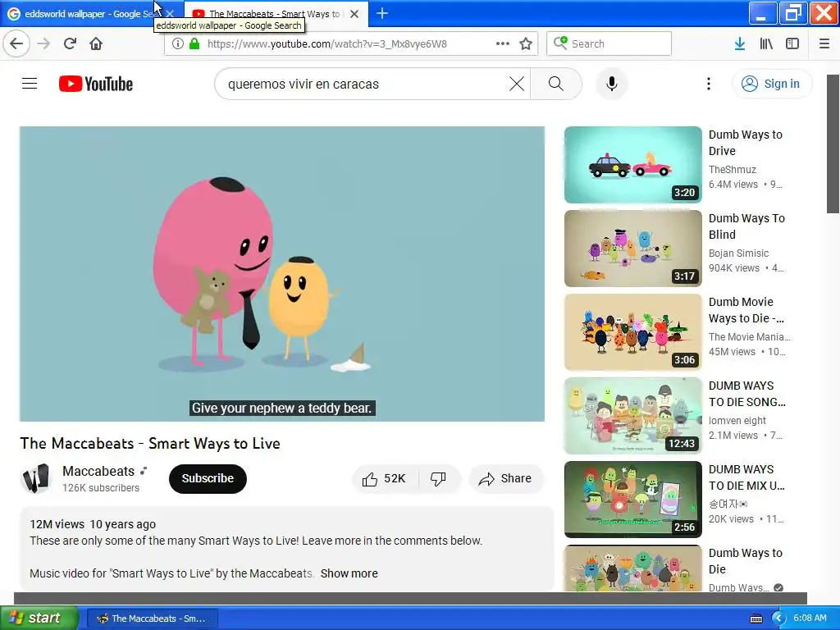Open a new tab with the plus icon
Viewport: 840px width, 630px height.
coord(382,13)
